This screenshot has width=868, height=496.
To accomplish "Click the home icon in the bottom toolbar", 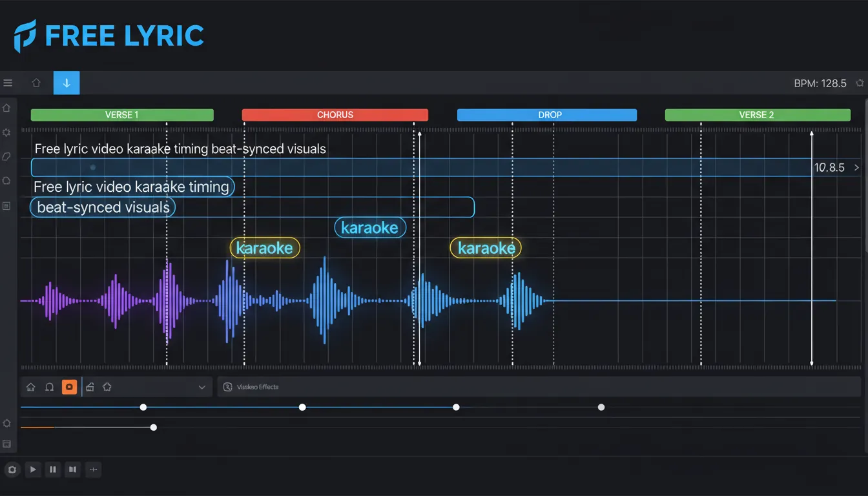I will (x=30, y=387).
